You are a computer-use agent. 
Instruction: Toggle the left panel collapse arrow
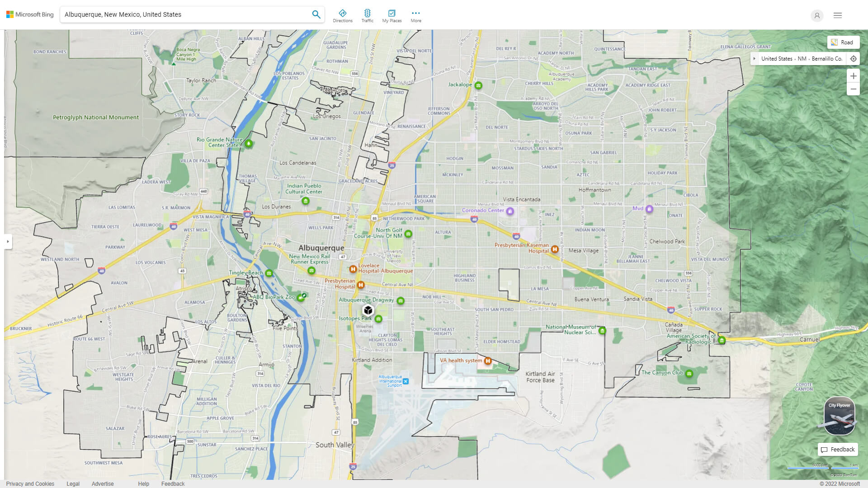[x=7, y=241]
